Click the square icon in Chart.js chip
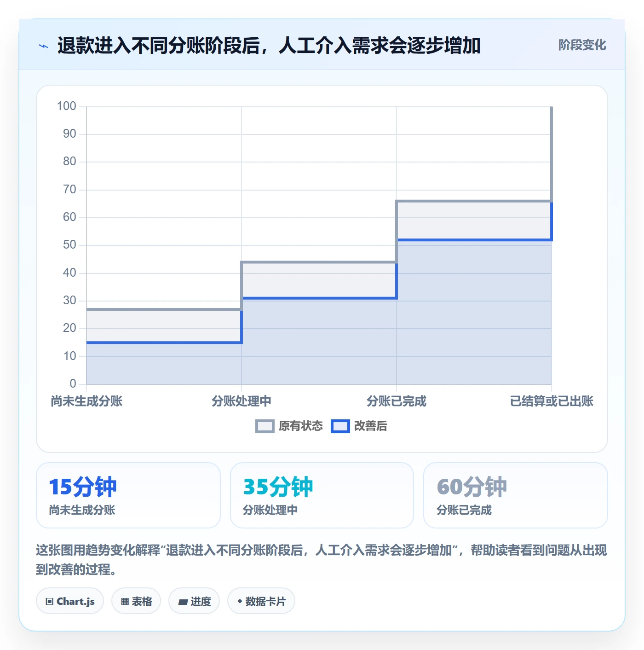This screenshot has height=650, width=644. [50, 602]
